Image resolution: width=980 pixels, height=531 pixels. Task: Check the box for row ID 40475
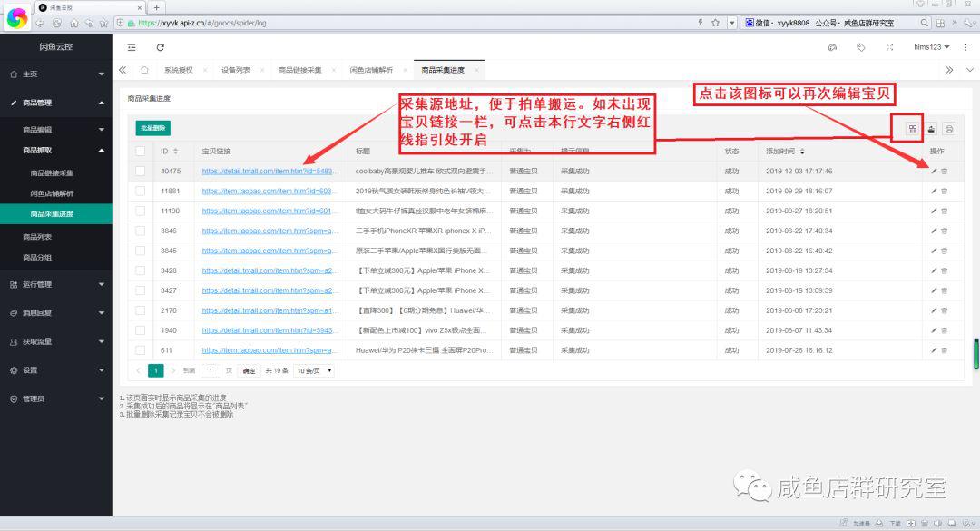pos(141,171)
